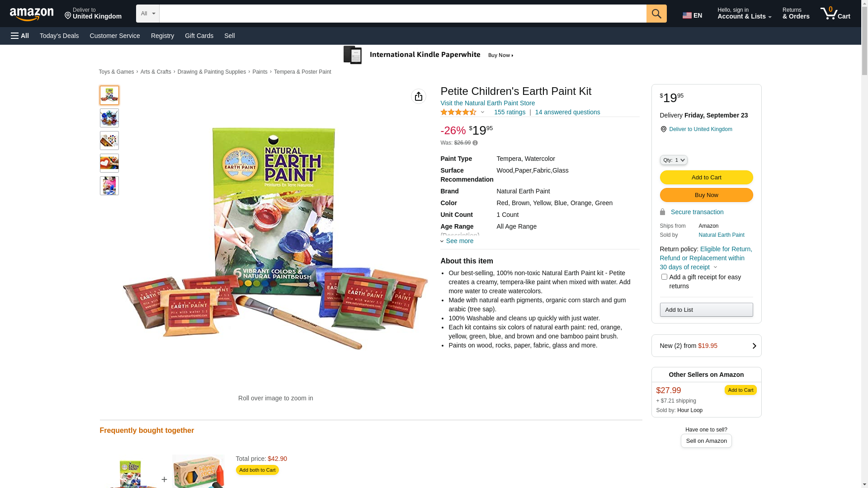
Task: Open the Qty quantity dropdown
Action: [x=674, y=160]
